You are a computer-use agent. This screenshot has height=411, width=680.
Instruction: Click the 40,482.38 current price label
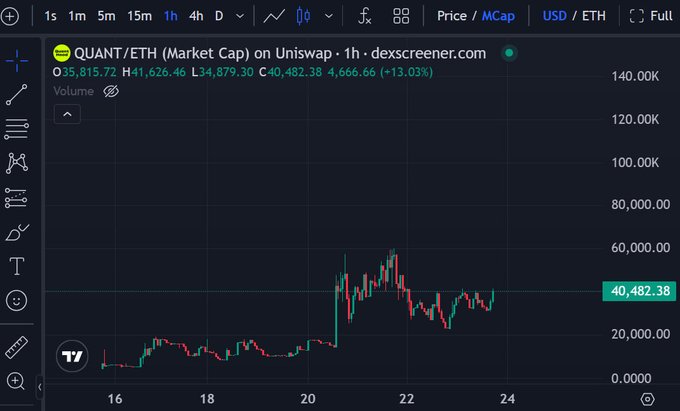(639, 291)
